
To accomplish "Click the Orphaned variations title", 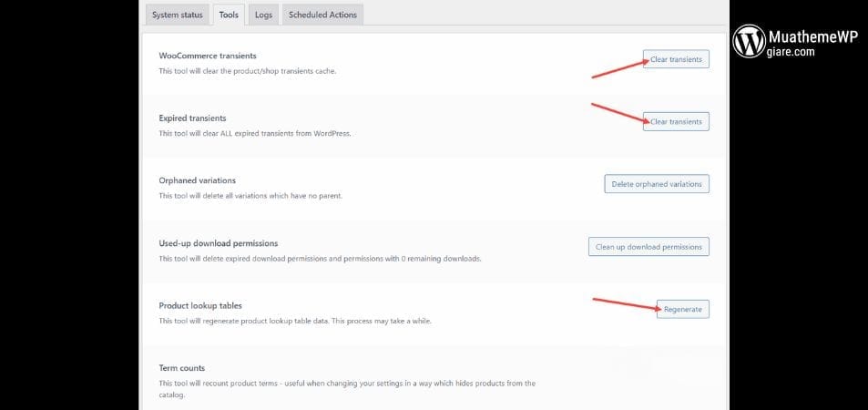I will 197,180.
